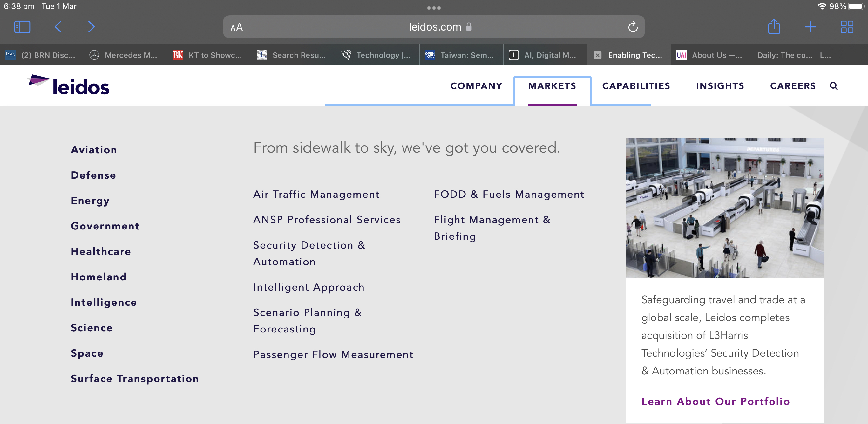Open the CAPABILITIES menu
868x424 pixels.
point(636,86)
